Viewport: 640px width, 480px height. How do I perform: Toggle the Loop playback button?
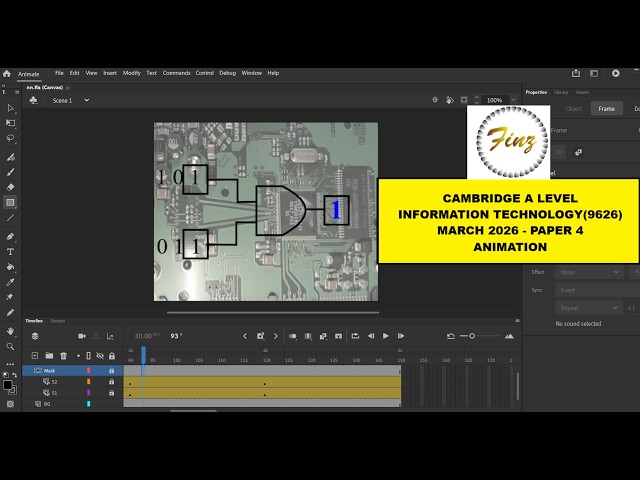coord(355,336)
